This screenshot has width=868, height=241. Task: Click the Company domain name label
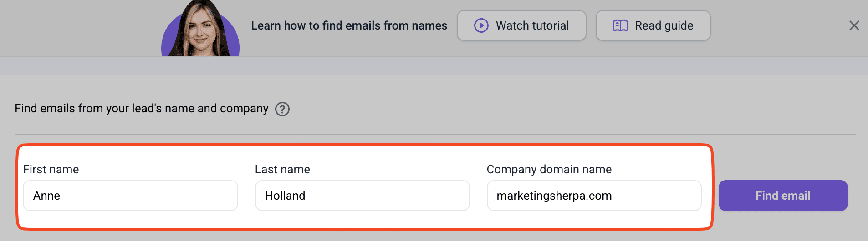(x=549, y=169)
